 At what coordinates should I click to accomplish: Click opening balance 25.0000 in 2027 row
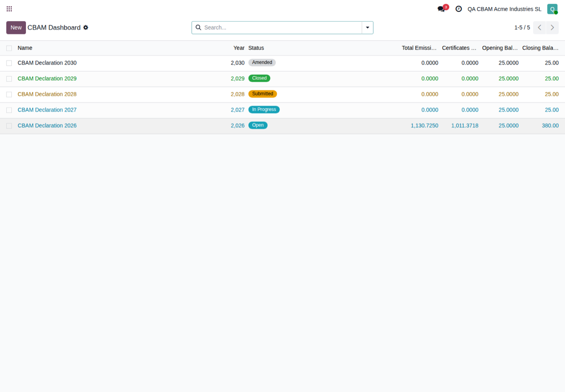click(x=508, y=110)
